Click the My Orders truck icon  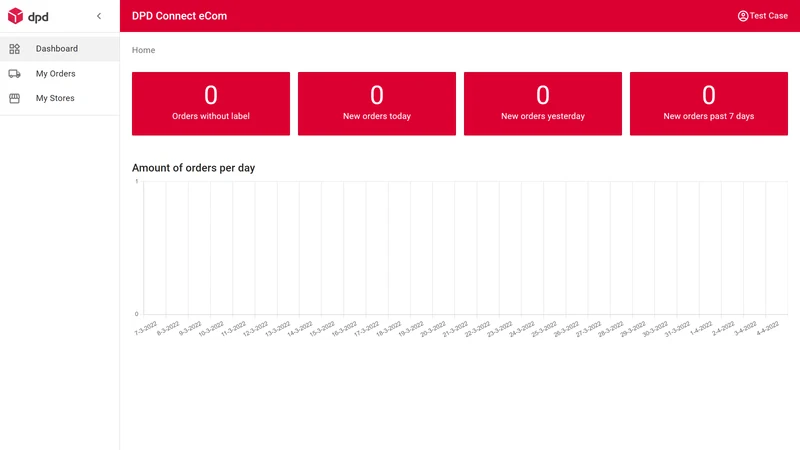pyautogui.click(x=14, y=74)
